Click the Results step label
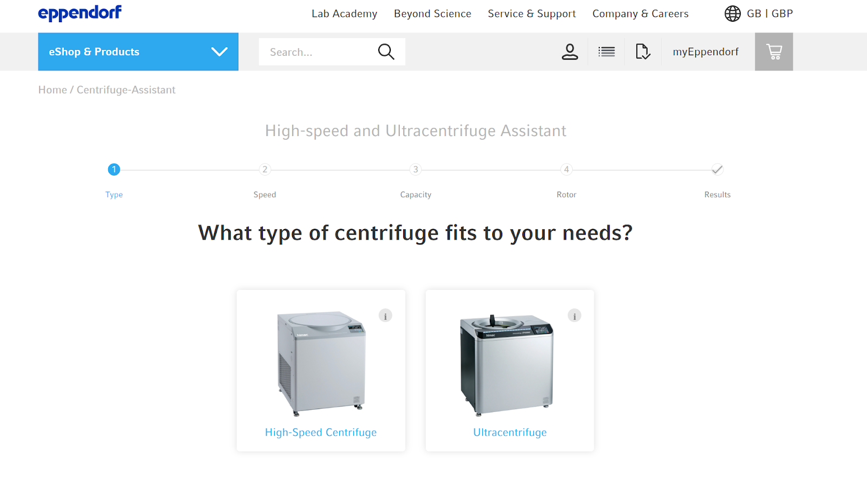Viewport: 867px width, 504px height. (717, 195)
